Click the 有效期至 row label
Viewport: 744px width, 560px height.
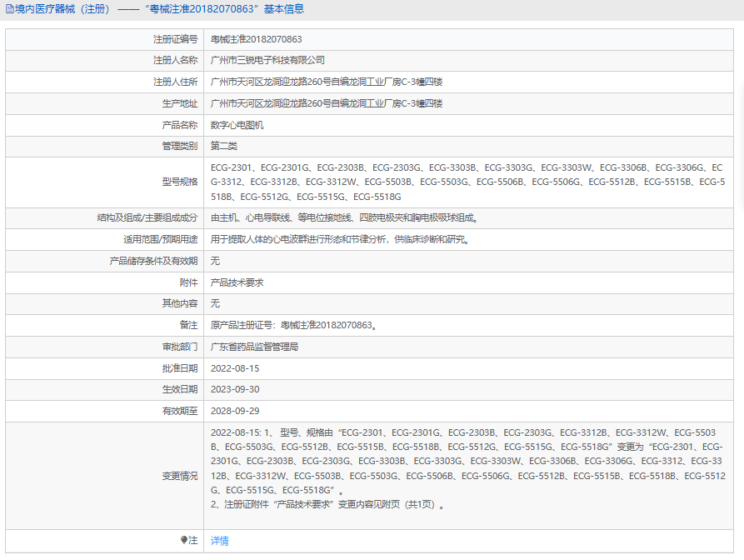[x=179, y=412]
